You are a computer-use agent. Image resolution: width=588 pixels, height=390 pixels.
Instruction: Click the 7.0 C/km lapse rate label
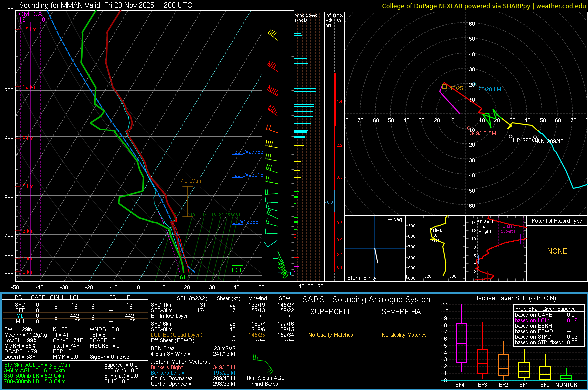pyautogui.click(x=190, y=181)
